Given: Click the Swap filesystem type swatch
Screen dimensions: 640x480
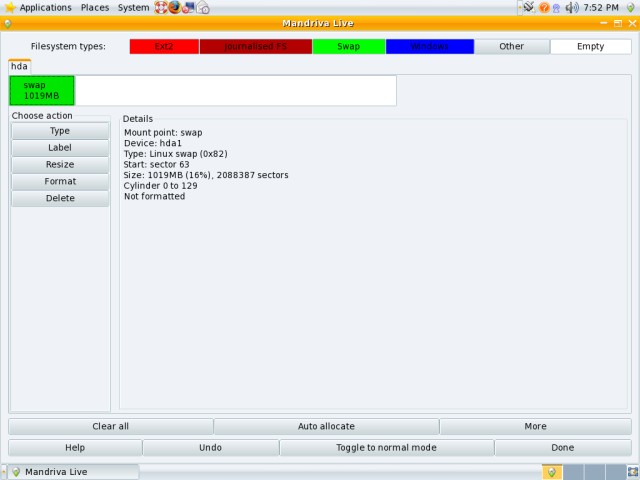Looking at the screenshot, I should pyautogui.click(x=349, y=47).
